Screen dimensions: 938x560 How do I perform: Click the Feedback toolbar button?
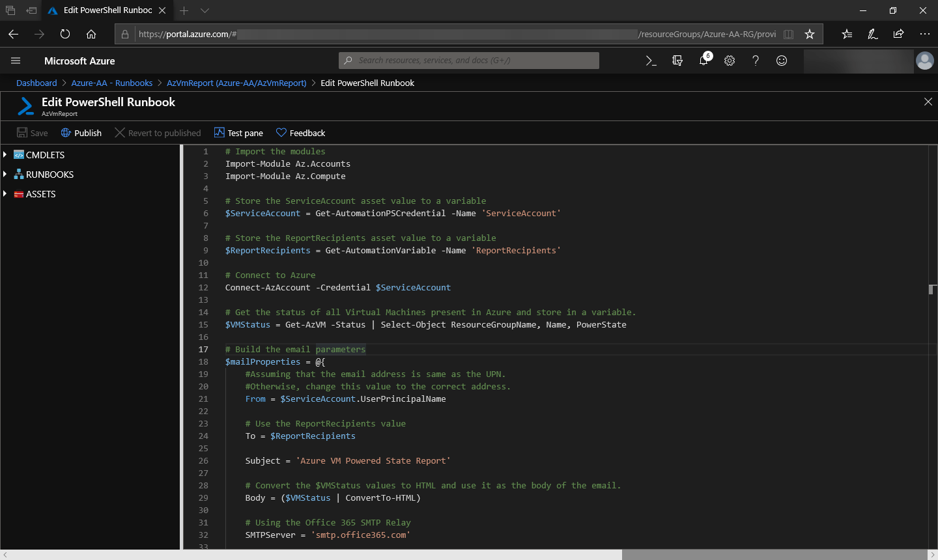[300, 133]
